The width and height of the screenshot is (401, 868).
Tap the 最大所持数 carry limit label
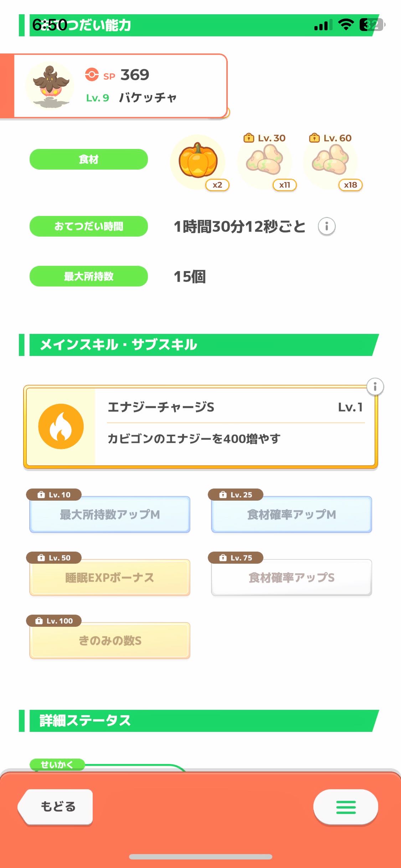click(x=89, y=276)
